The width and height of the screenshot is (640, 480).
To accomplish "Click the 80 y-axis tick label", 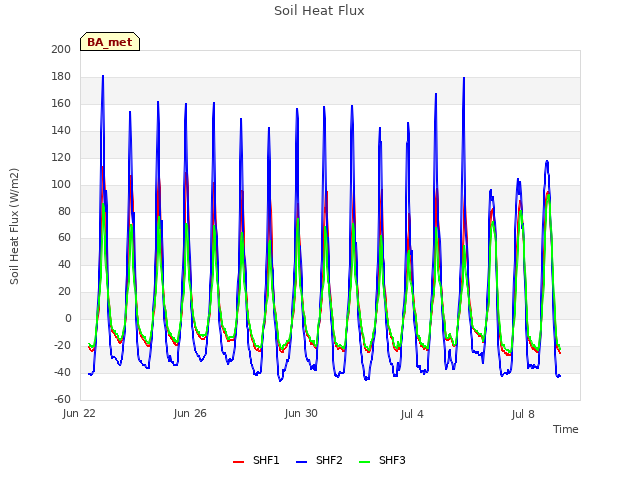I will pos(64,211).
